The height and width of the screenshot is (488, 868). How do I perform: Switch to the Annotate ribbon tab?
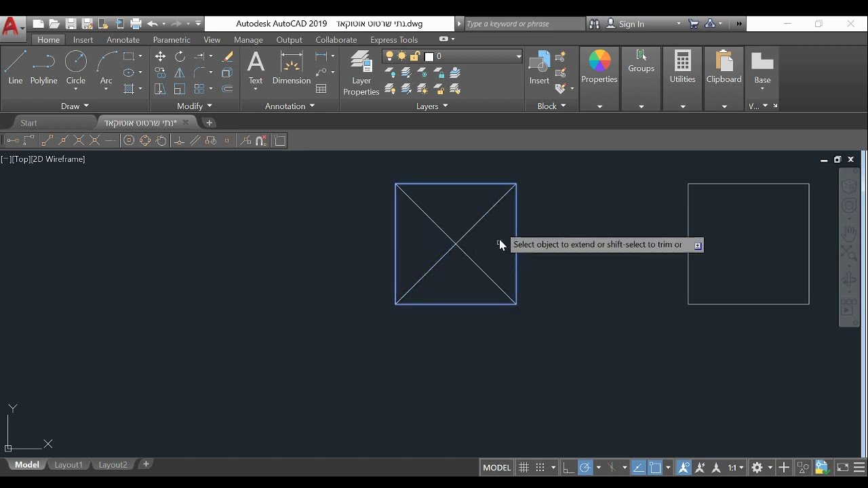(123, 40)
